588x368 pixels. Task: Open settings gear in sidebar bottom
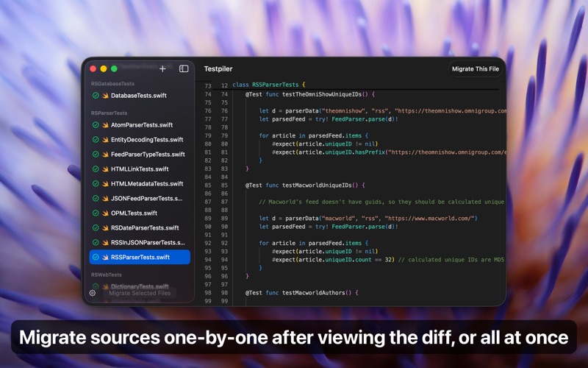[93, 293]
